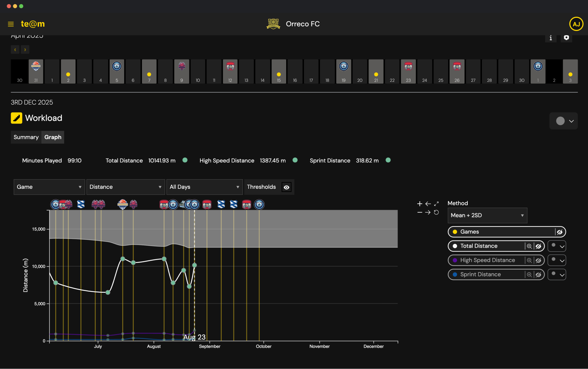Toggle the Thresholds eye visibility

(287, 187)
